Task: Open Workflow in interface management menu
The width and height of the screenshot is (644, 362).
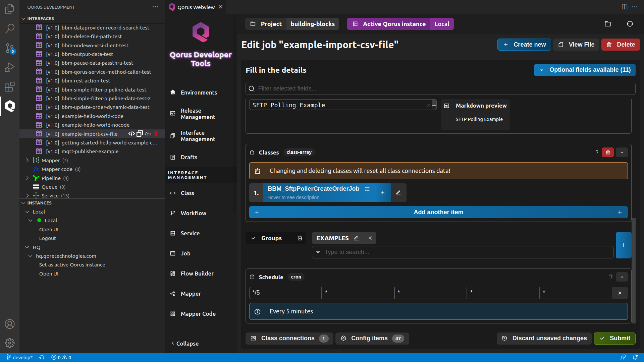Action: (193, 213)
